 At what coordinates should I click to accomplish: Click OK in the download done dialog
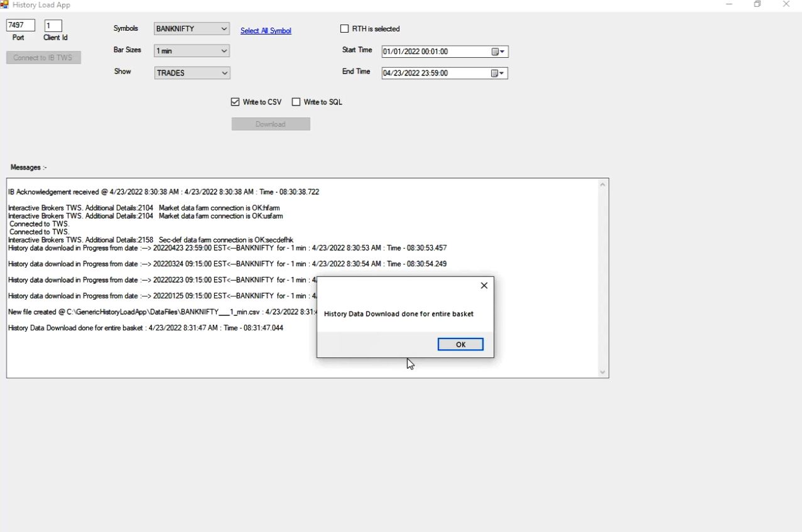(460, 344)
